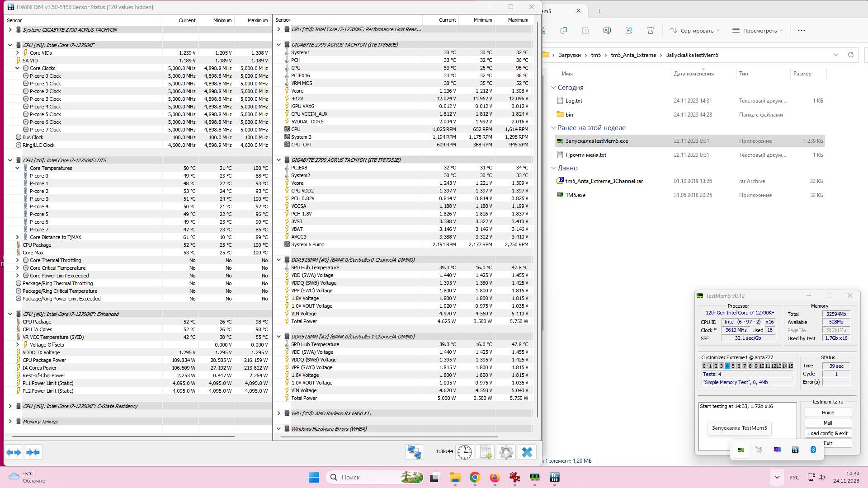Expand the Core VIDs sensor entry
Viewport: 868px width, 488px height.
[18, 53]
